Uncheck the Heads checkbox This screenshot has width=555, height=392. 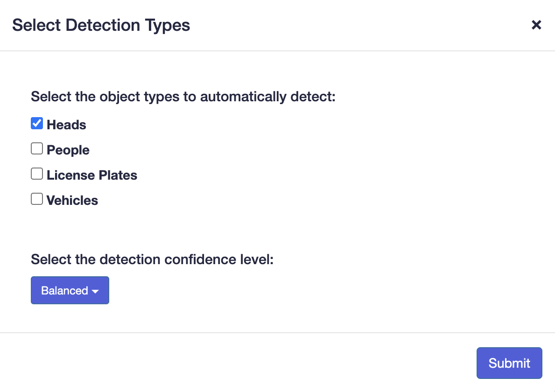point(37,124)
